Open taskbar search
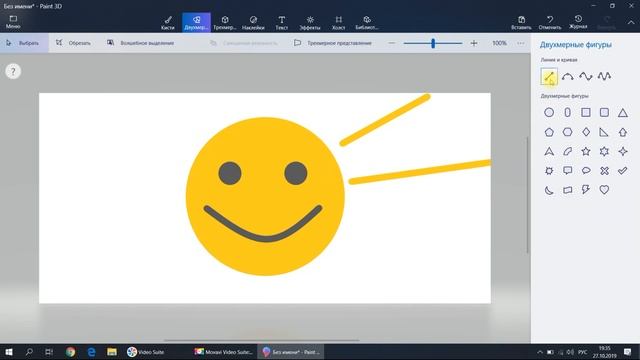This screenshot has width=640, height=360. tap(29, 352)
